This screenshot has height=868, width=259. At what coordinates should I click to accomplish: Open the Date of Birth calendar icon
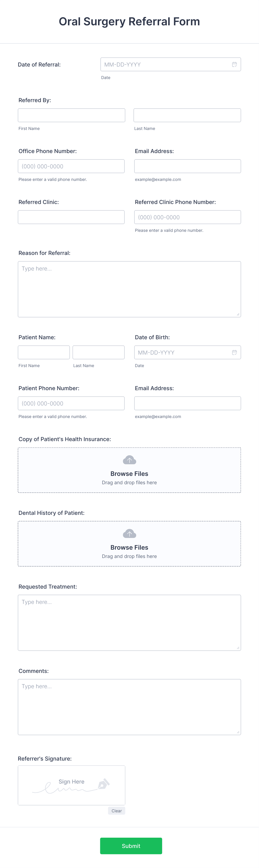click(234, 352)
